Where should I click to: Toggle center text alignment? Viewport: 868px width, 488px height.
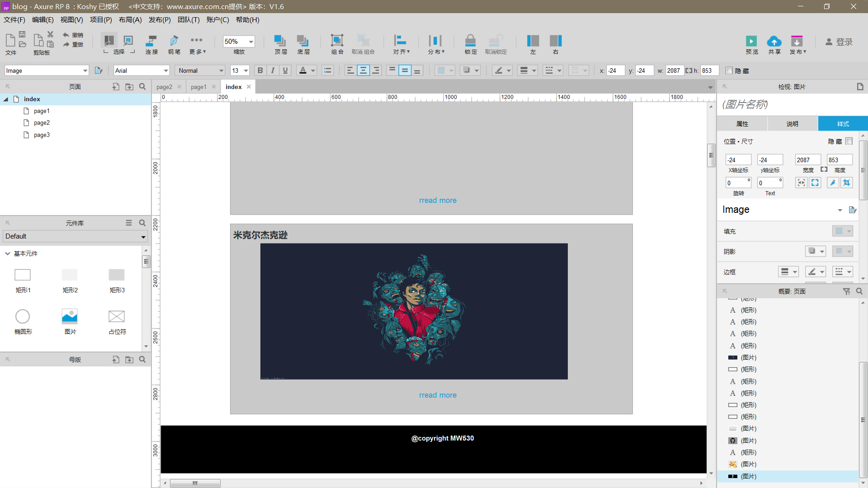click(363, 70)
